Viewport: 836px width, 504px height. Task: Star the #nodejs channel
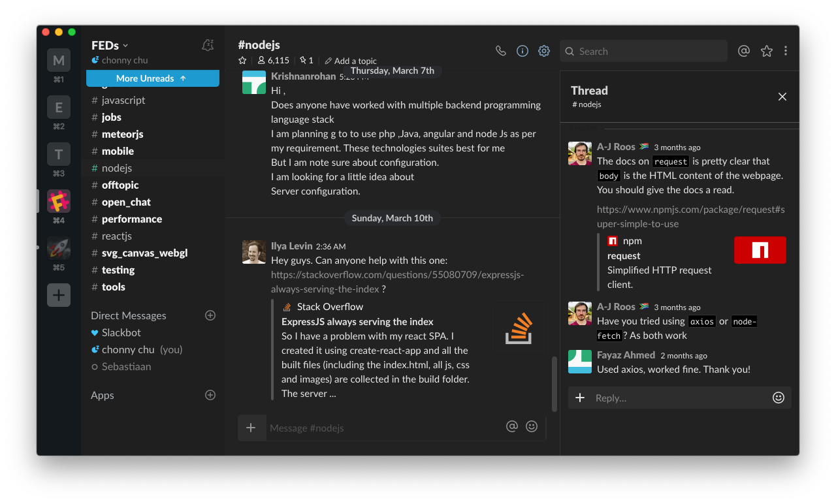(243, 61)
